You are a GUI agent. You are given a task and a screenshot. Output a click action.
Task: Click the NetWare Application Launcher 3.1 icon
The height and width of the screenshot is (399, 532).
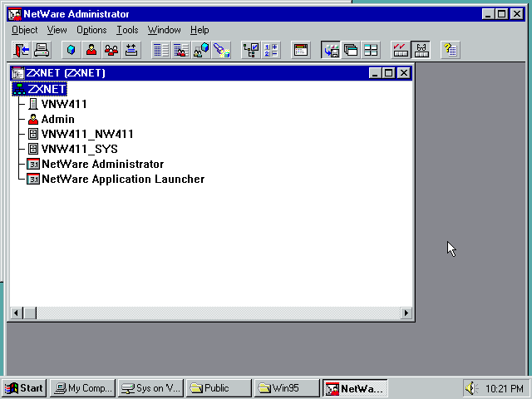point(33,179)
